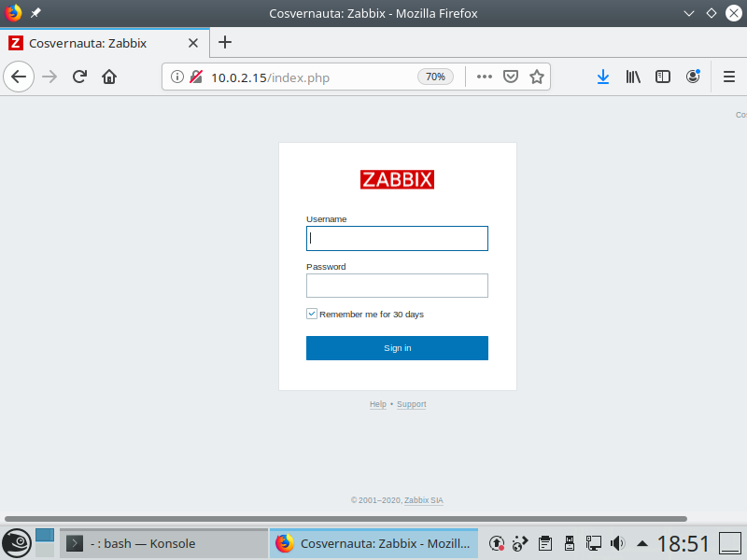Open removable devices USB tray icon
Screen dimensions: 747x560
[570, 543]
